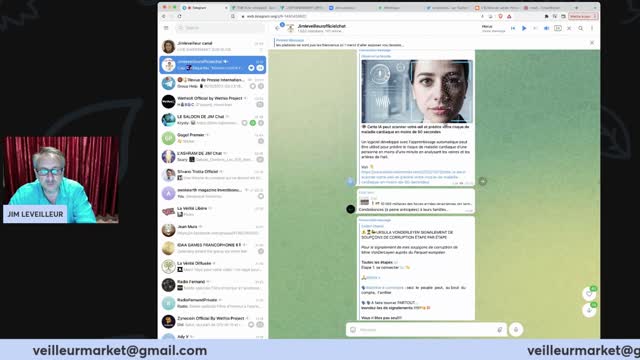Skip to previous audio track

[x=513, y=28]
